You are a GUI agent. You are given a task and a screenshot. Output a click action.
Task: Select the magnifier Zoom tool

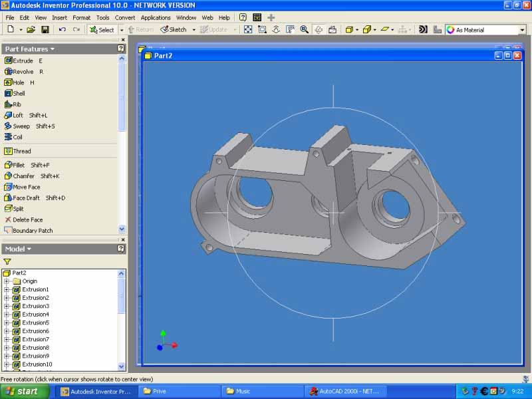coord(305,29)
